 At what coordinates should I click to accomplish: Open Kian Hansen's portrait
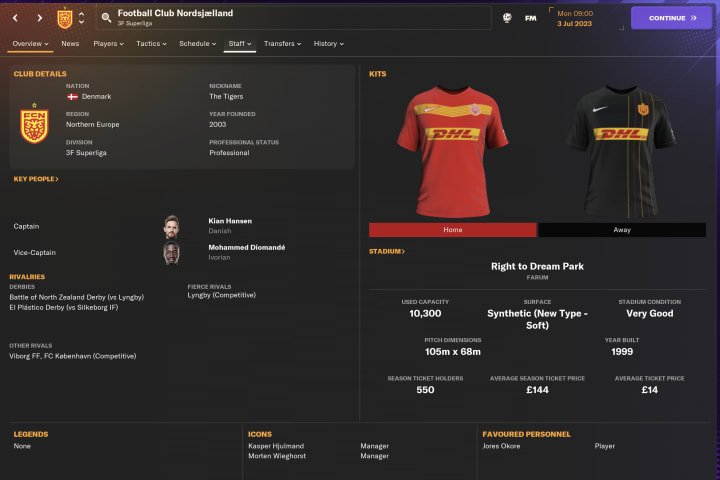coord(171,227)
